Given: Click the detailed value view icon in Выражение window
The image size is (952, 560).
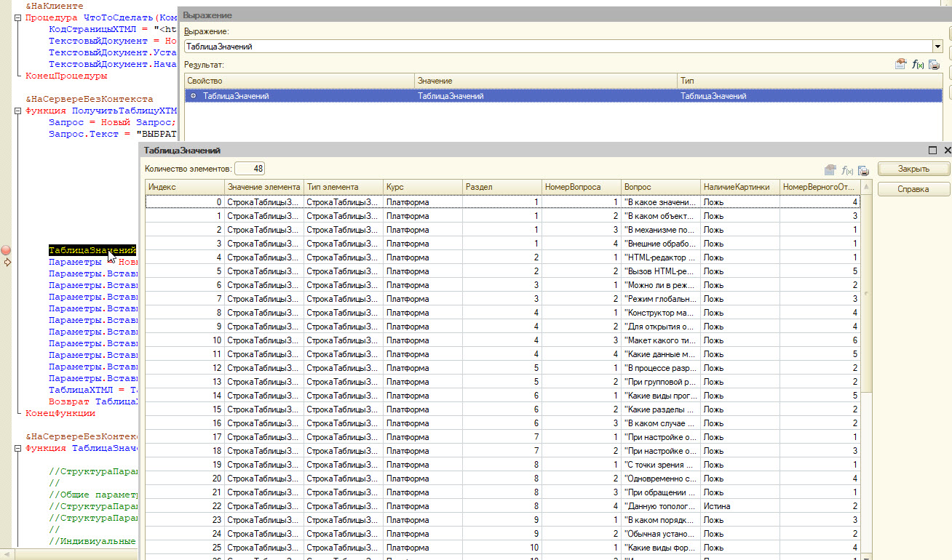Looking at the screenshot, I should coord(901,64).
